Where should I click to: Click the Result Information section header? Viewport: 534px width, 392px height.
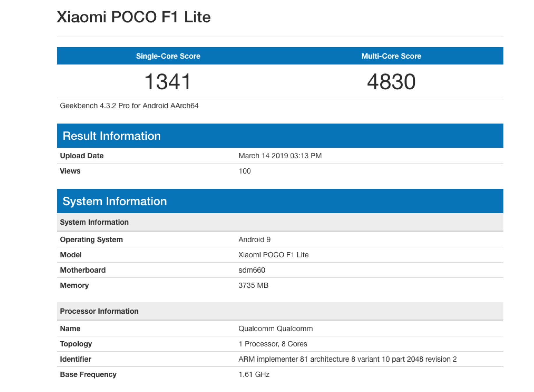click(112, 136)
